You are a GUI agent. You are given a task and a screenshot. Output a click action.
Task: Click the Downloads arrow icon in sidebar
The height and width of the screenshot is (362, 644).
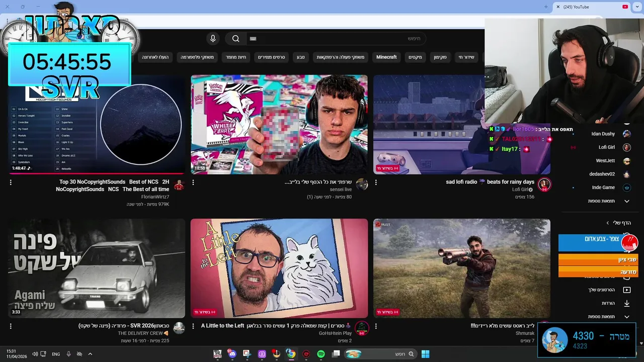click(x=627, y=303)
